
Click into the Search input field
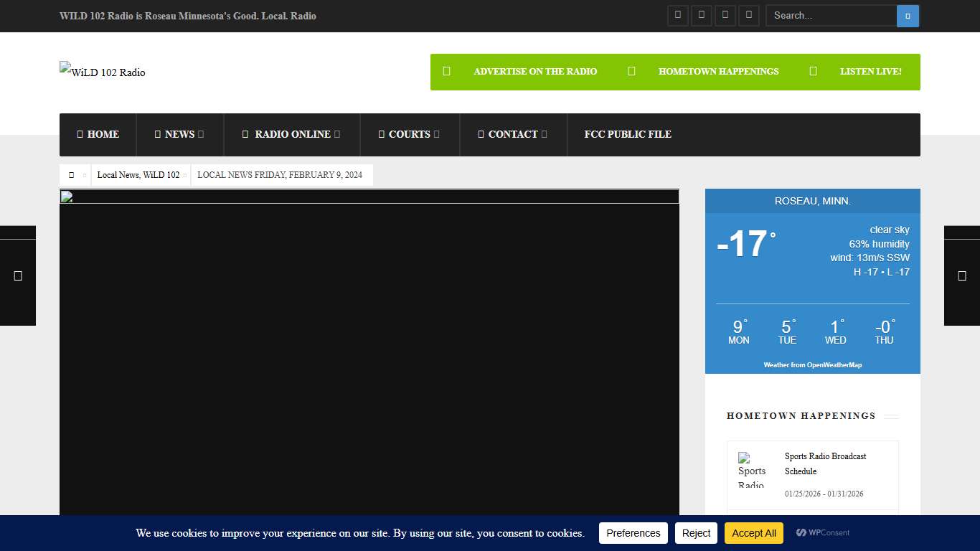pyautogui.click(x=831, y=16)
